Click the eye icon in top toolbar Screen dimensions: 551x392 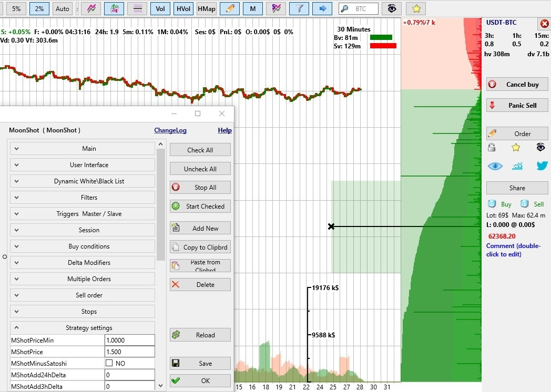(x=392, y=8)
